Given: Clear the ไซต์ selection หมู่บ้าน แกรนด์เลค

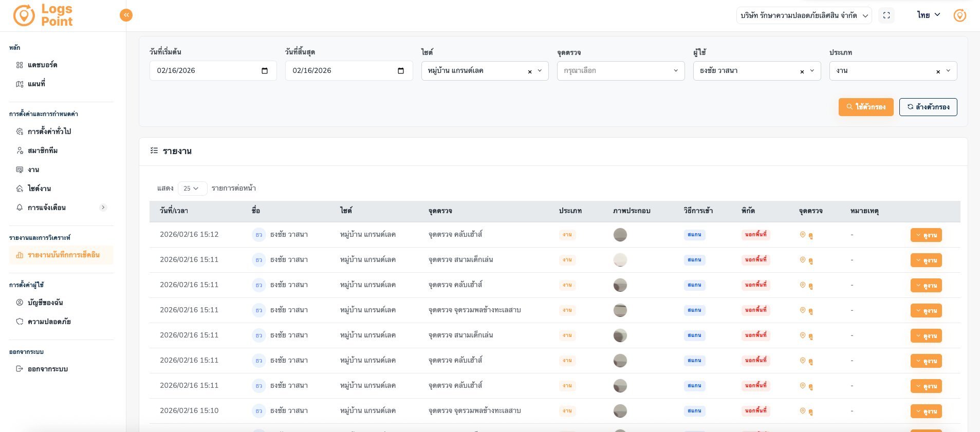Looking at the screenshot, I should (x=530, y=71).
